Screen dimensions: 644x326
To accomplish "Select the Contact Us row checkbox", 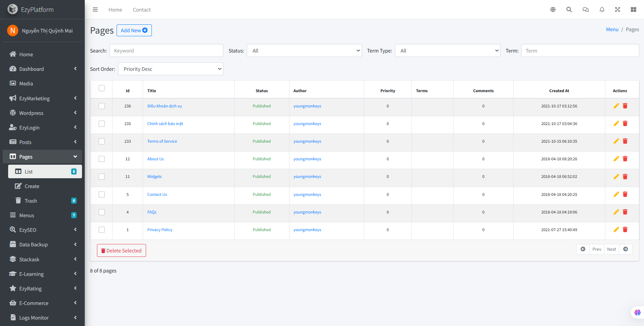I will point(102,195).
